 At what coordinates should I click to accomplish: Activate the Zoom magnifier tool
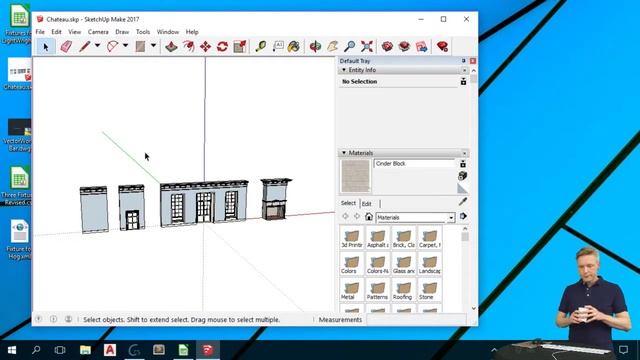coord(349,47)
